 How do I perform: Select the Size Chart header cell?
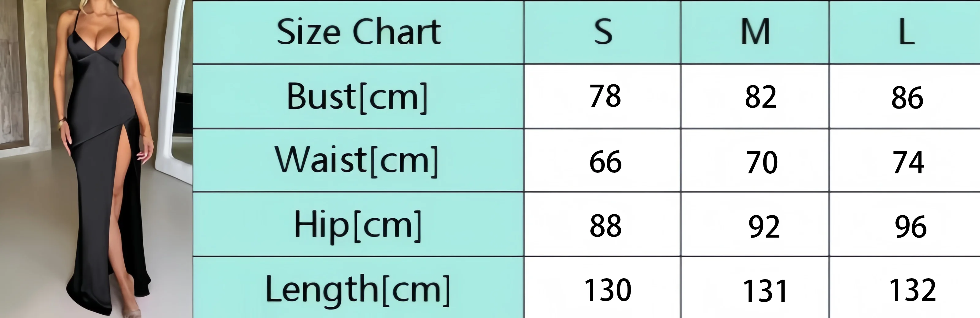358,32
